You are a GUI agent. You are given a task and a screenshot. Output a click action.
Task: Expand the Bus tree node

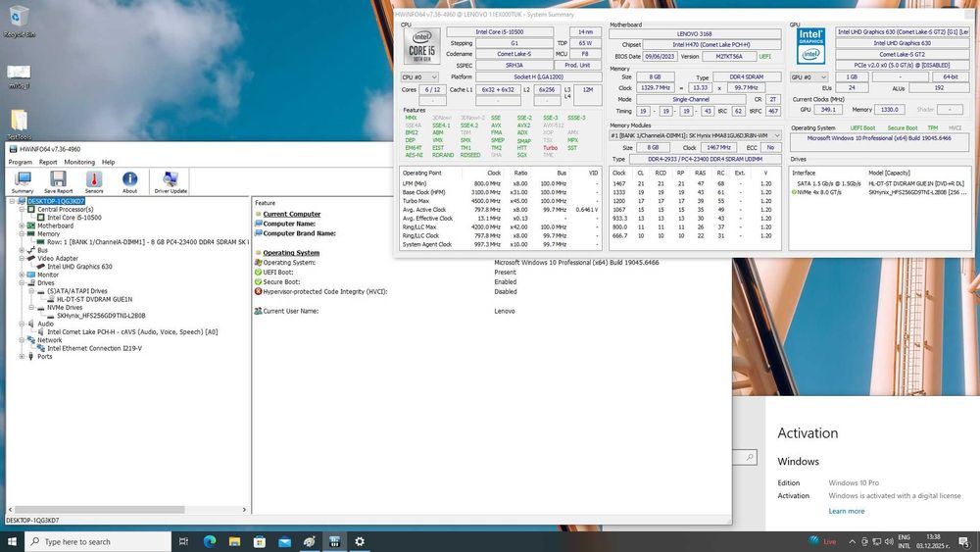coord(22,250)
